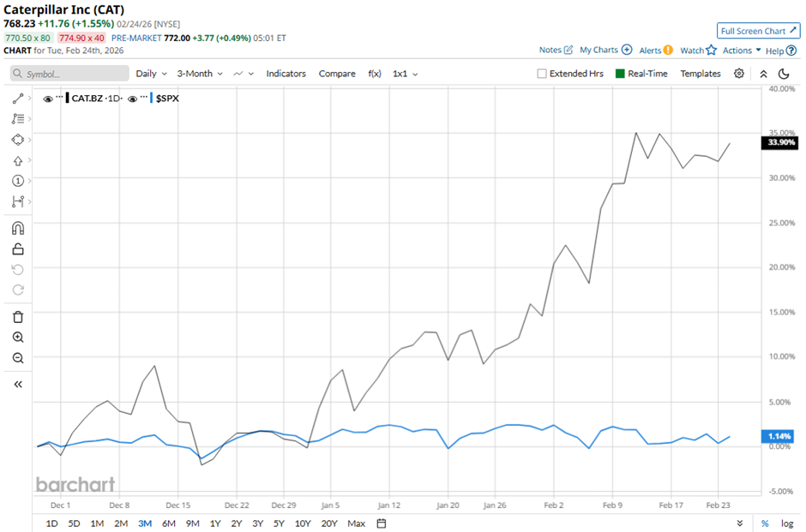Expand shapes tool submenu arrow
The height and width of the screenshot is (532, 806).
coord(30,140)
